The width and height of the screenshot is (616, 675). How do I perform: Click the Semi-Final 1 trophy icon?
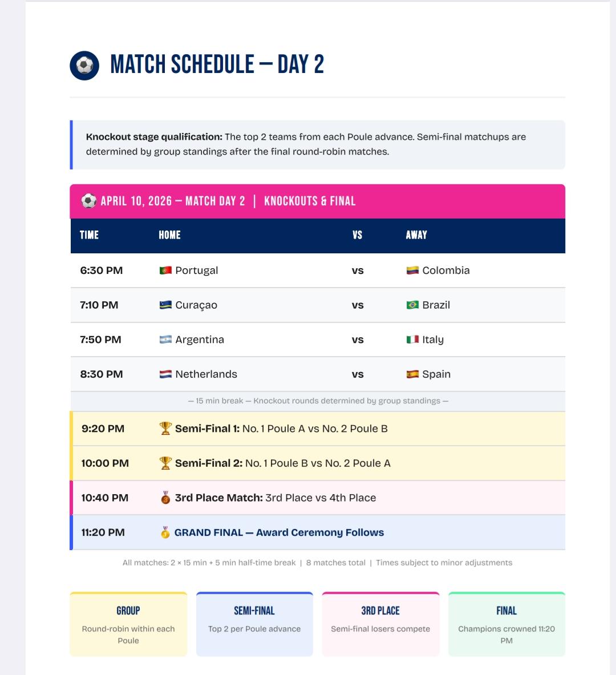pyautogui.click(x=165, y=429)
